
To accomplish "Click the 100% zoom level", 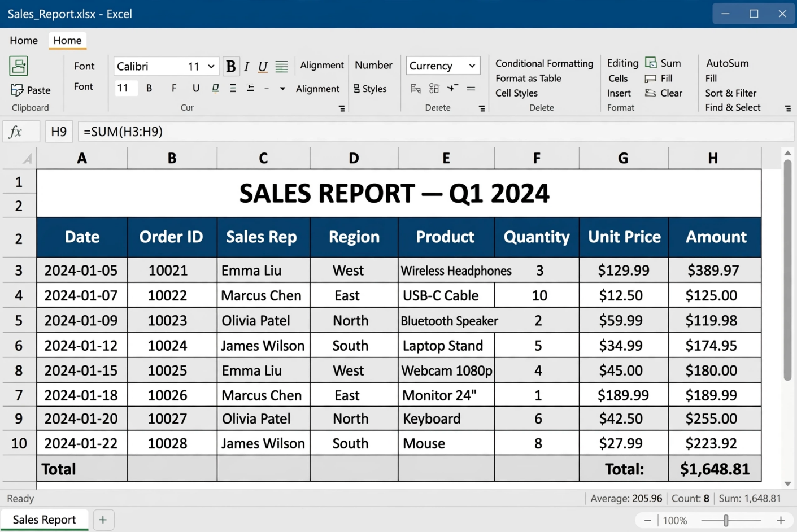I will pos(675,521).
